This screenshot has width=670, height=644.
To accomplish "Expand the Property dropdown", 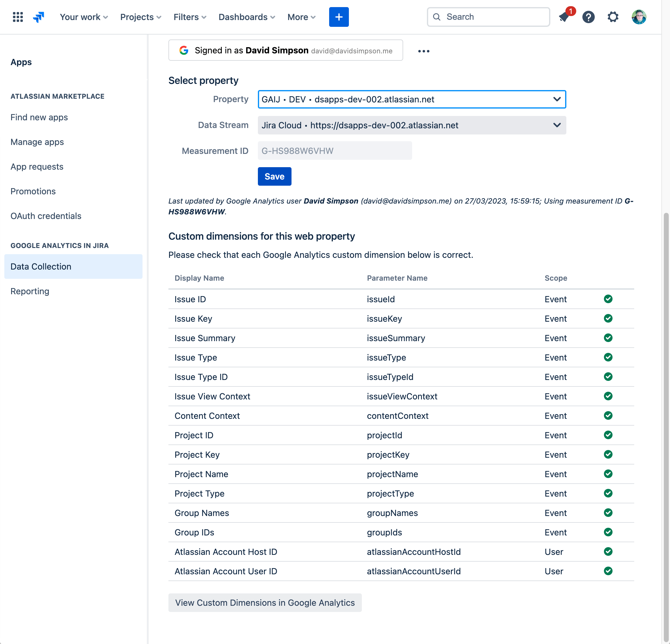I will pos(412,99).
